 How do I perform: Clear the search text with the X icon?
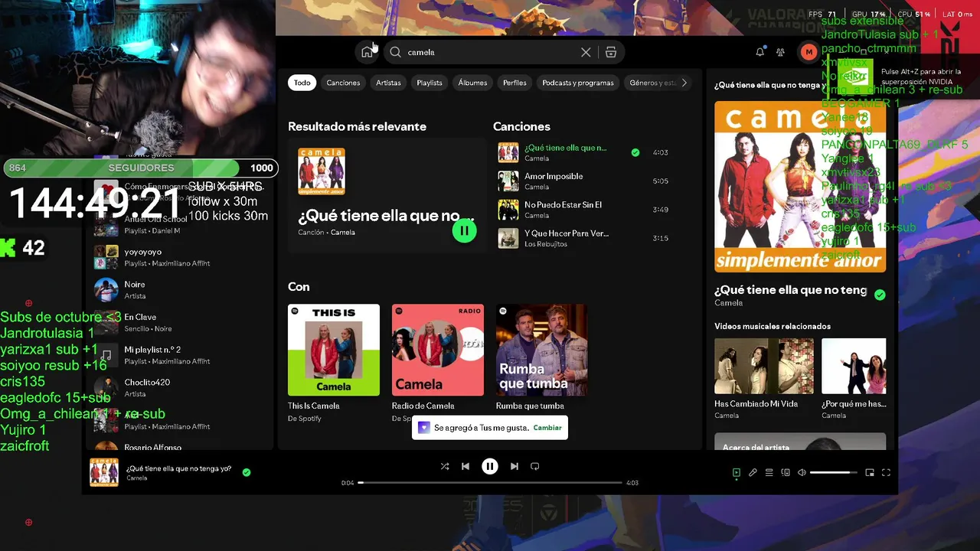586,52
